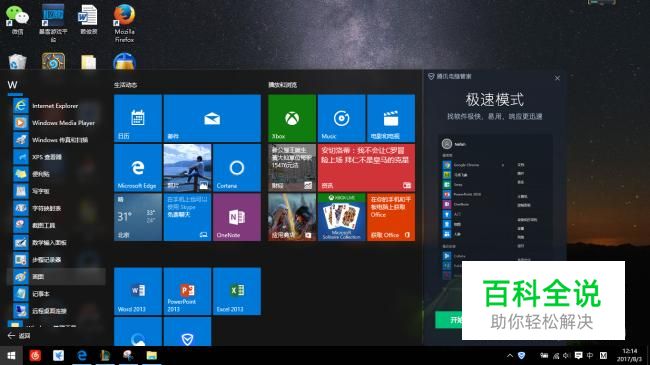Open the red NetEase music taskbar icon
This screenshot has width=650, height=365.
coord(35,355)
